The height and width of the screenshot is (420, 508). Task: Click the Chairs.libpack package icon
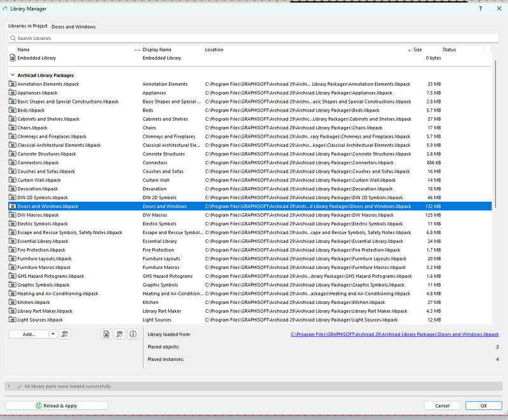[13, 128]
